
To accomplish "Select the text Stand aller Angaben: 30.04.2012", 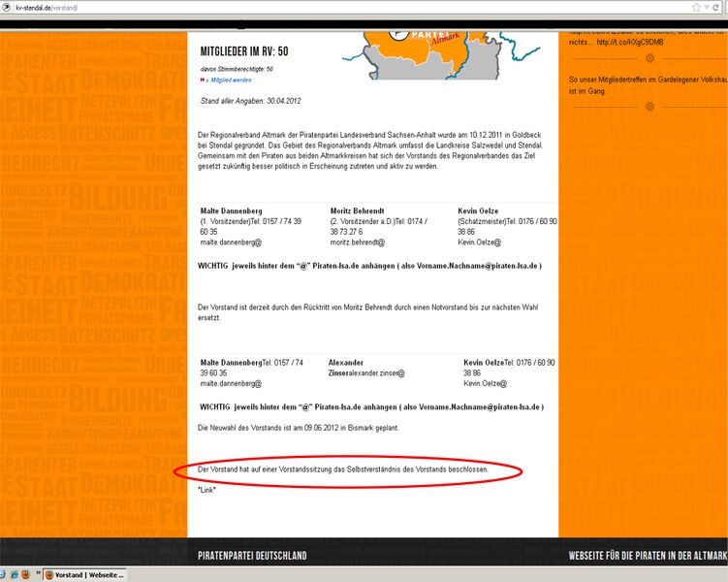I will click(x=251, y=101).
